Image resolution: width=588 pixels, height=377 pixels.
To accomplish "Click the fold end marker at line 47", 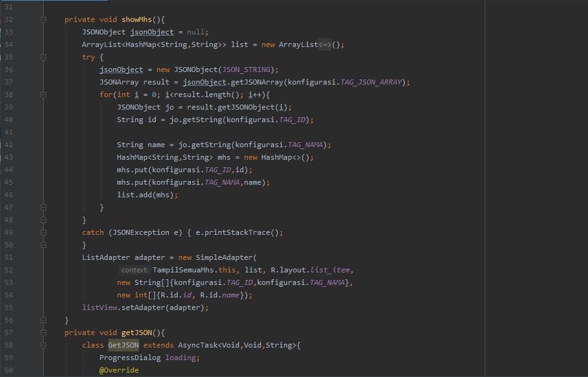I will 44,207.
